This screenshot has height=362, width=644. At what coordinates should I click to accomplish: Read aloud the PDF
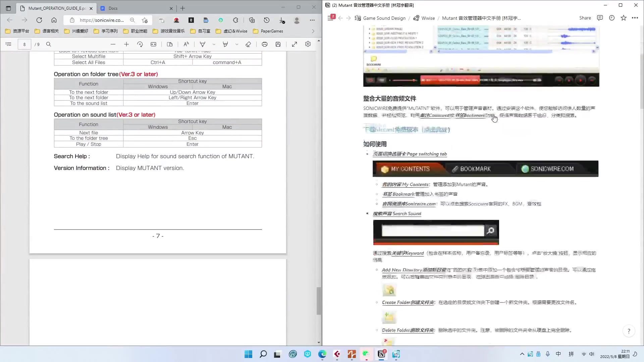point(186,44)
